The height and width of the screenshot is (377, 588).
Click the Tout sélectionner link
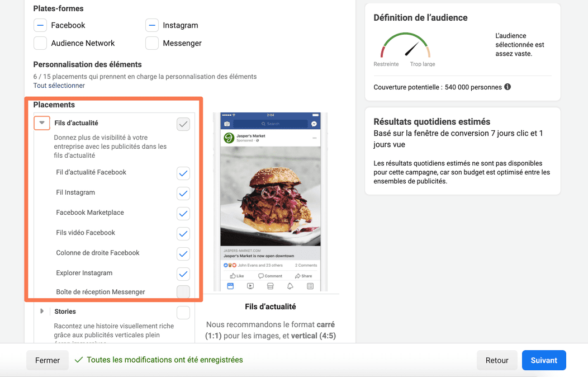(x=59, y=86)
